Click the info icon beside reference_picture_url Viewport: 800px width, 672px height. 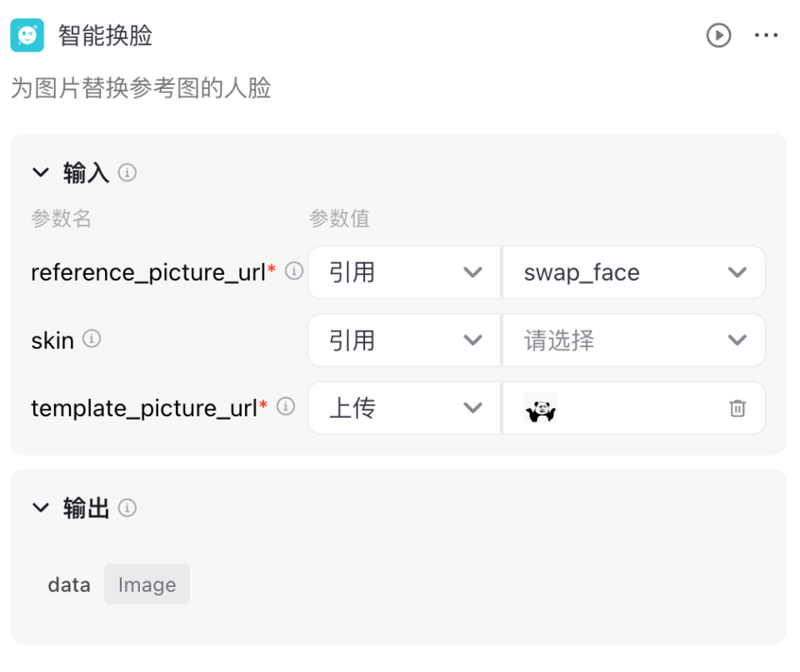point(292,270)
